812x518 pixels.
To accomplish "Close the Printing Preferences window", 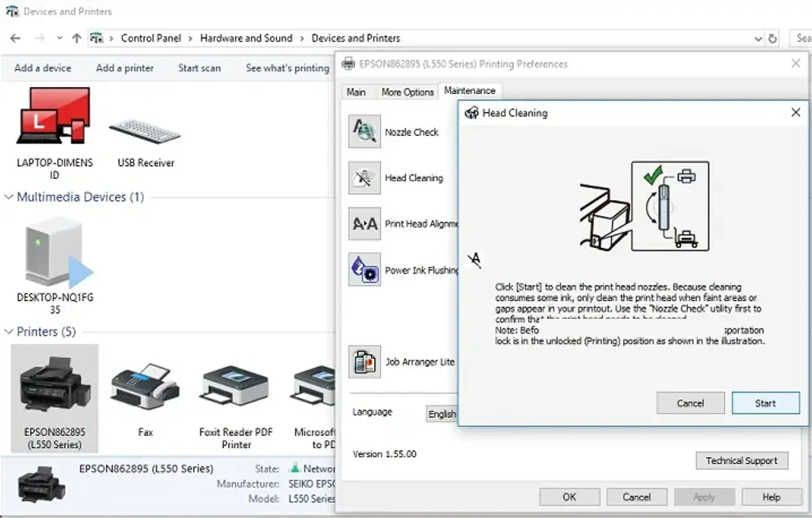I will 796,63.
